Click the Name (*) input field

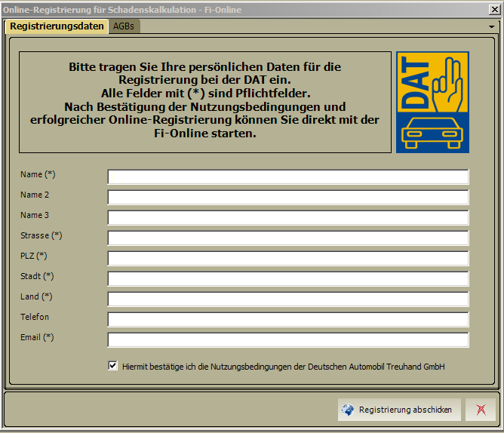(288, 177)
